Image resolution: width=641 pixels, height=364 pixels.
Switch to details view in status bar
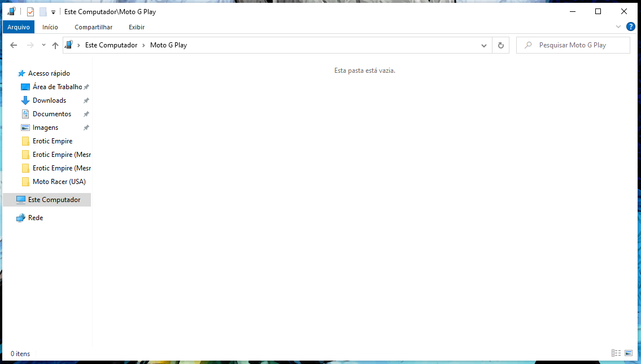pos(616,353)
